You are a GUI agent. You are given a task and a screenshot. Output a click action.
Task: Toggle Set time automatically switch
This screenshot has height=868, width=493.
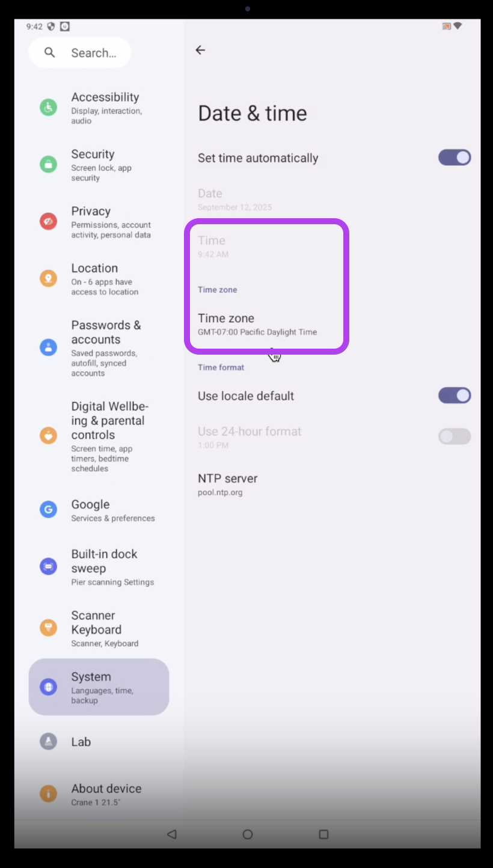(455, 157)
